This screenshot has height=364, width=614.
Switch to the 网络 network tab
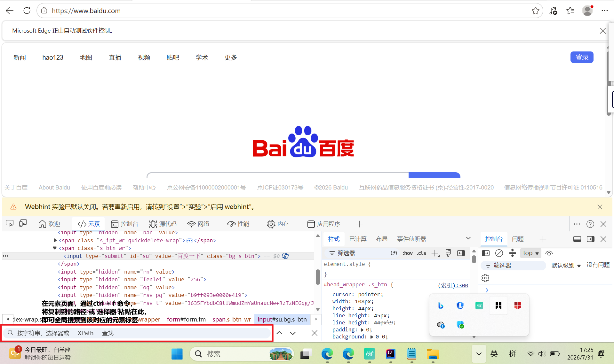198,224
